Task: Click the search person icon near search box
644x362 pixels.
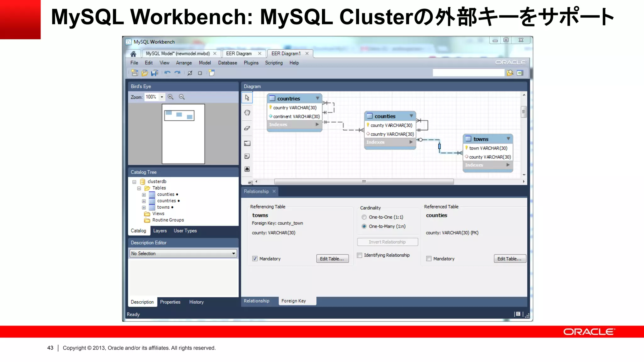Action: pyautogui.click(x=510, y=73)
